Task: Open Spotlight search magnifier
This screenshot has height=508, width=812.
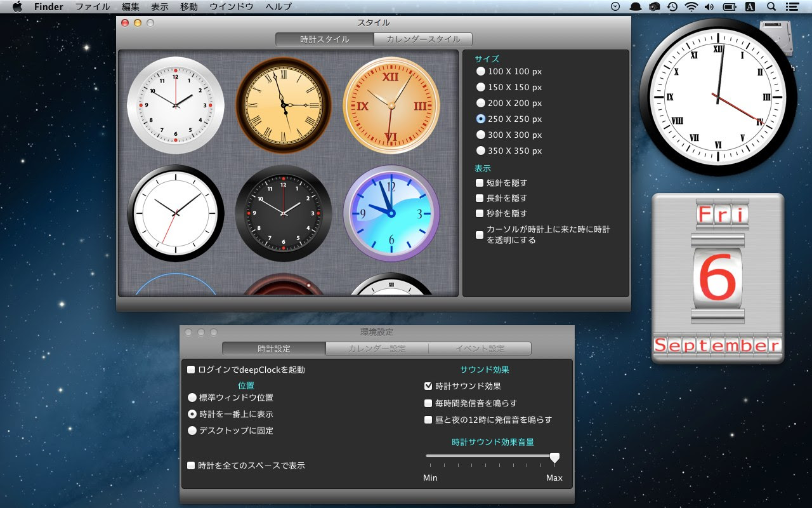Action: [x=771, y=7]
